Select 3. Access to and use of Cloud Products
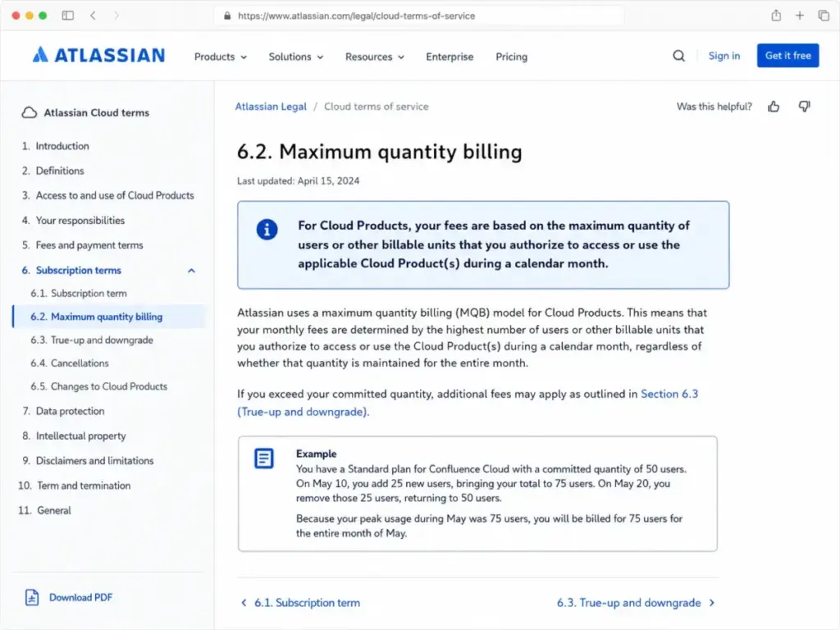This screenshot has width=840, height=630. 107,195
